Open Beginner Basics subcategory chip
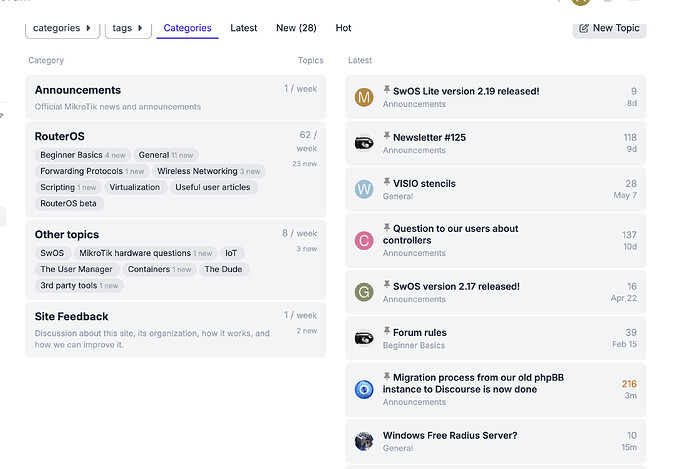690x469 pixels. (x=83, y=155)
